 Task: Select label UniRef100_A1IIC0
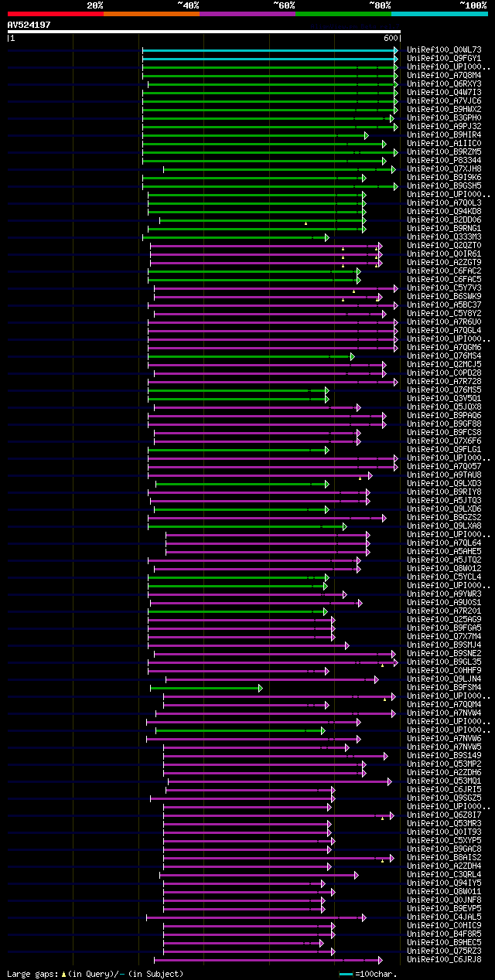(x=444, y=144)
